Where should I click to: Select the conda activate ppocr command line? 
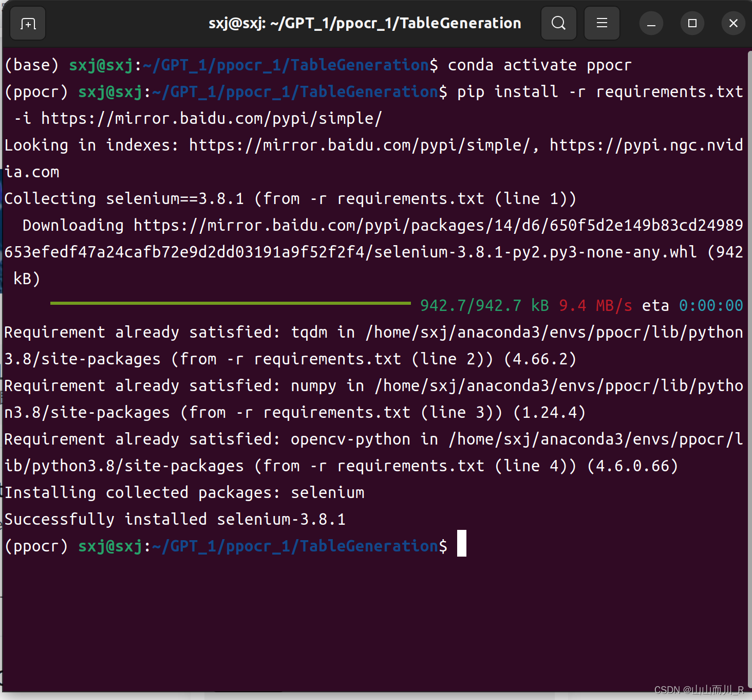click(x=538, y=65)
